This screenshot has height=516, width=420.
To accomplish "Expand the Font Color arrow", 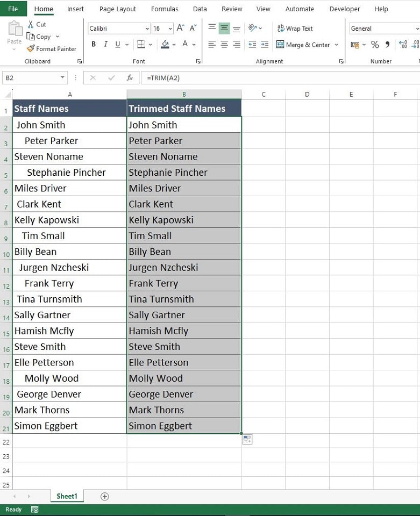I will [194, 45].
